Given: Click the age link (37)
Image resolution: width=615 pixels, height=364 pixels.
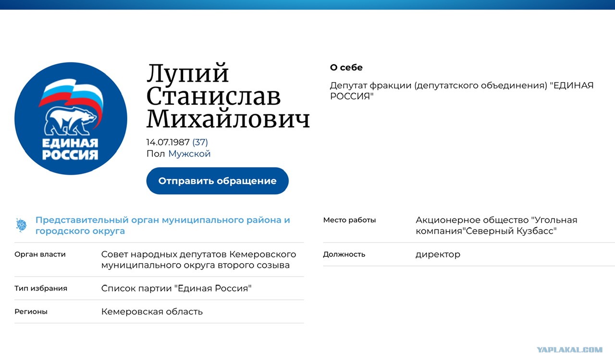Looking at the screenshot, I should click(x=200, y=142).
